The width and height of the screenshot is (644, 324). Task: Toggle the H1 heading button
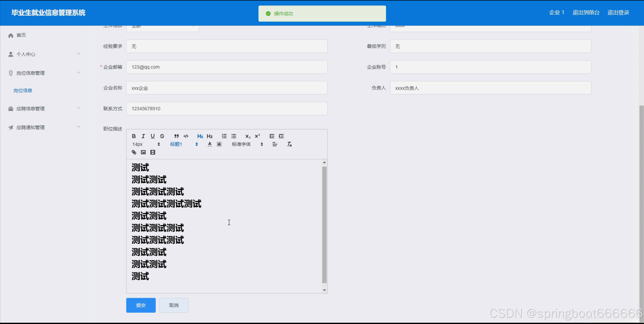(200, 136)
